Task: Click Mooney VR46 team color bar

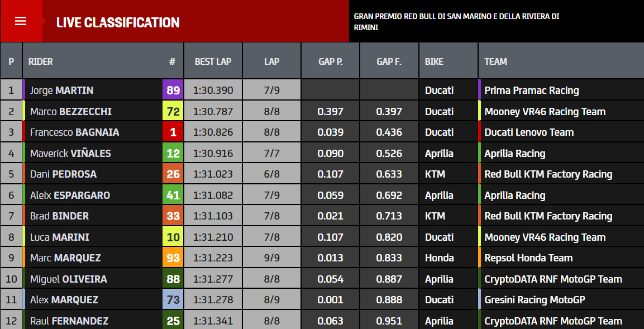Action: [x=478, y=111]
